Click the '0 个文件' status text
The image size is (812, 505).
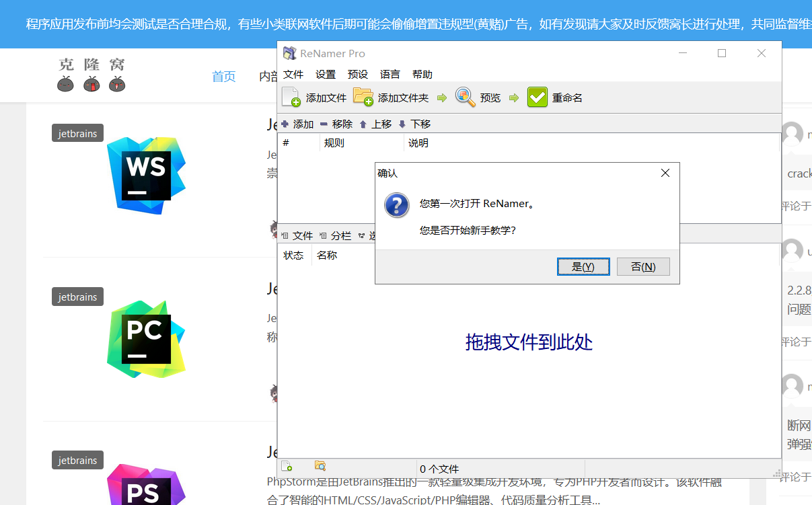tap(439, 469)
